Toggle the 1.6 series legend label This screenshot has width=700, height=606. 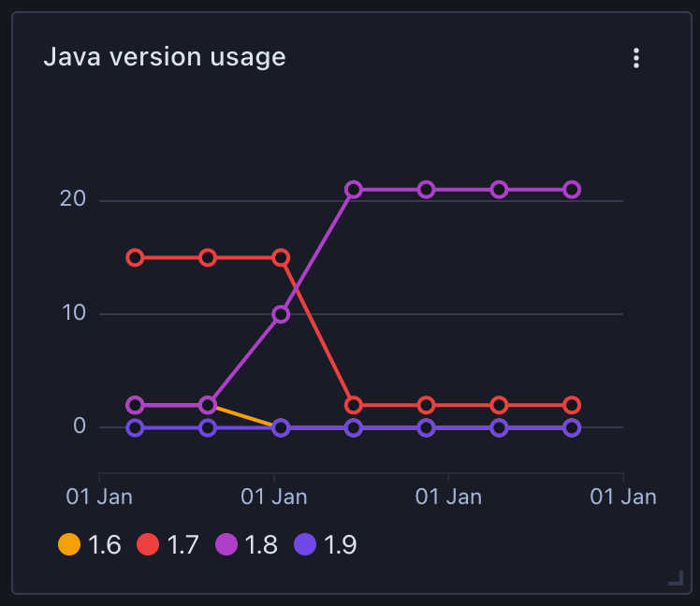[x=104, y=544]
